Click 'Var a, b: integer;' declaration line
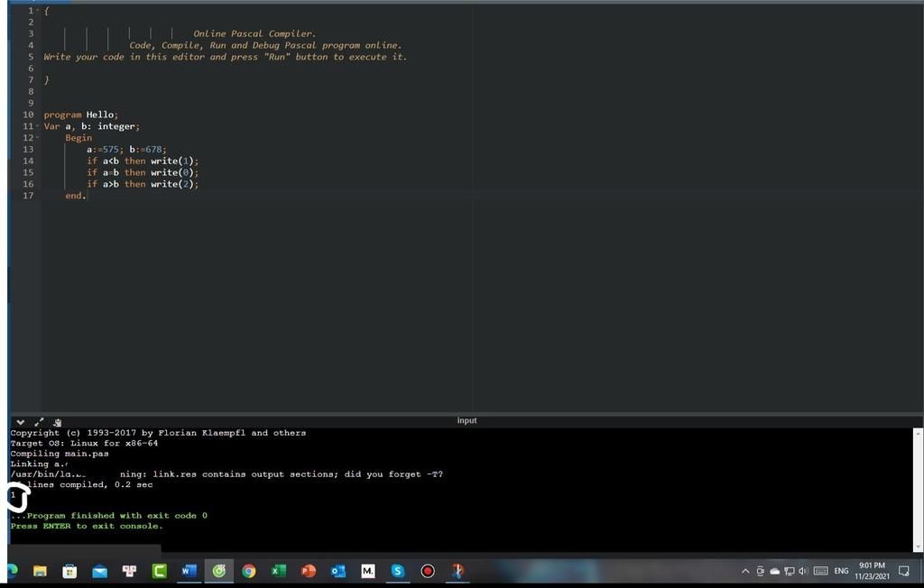The height and width of the screenshot is (588, 924). coord(91,126)
